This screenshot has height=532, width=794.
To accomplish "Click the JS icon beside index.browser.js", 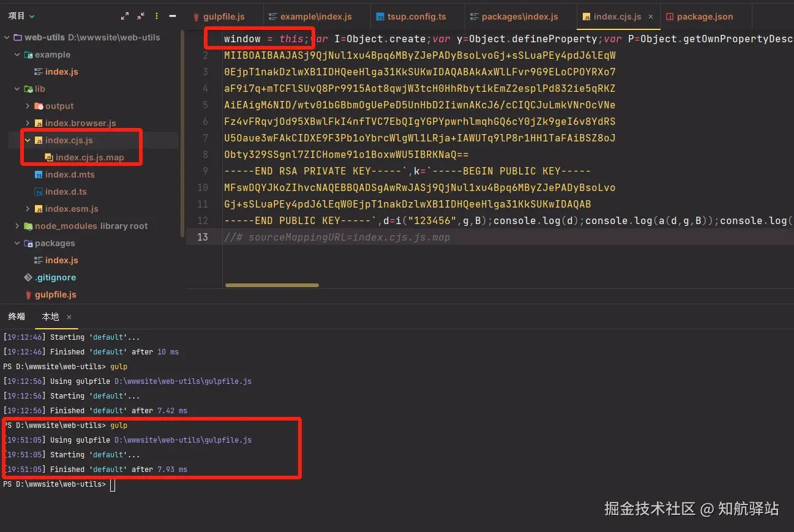I will pos(39,123).
